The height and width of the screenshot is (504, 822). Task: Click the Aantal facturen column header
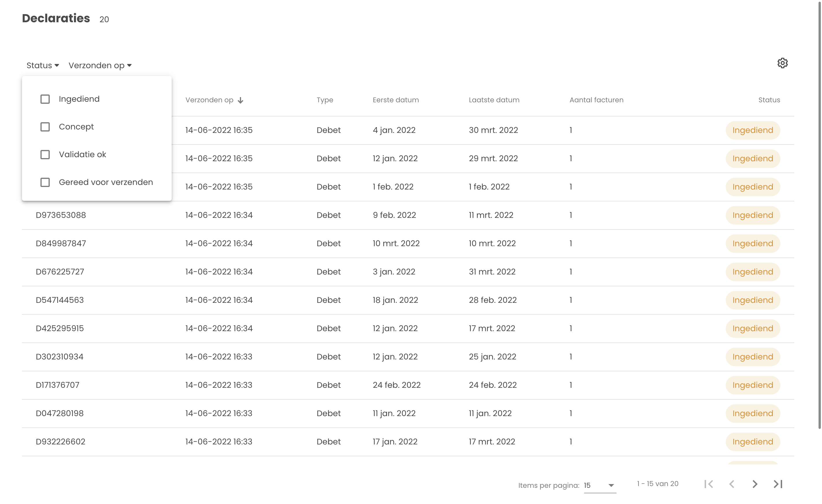[x=596, y=100]
